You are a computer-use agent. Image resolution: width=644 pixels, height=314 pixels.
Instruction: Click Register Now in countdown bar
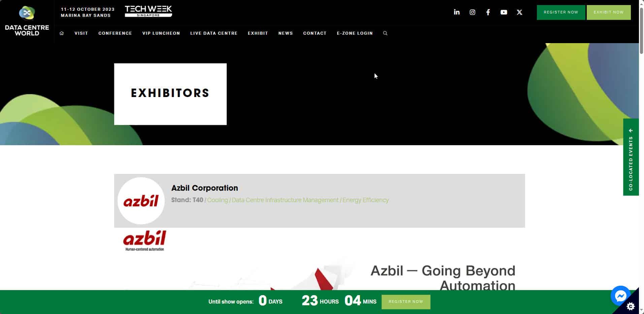[406, 302]
